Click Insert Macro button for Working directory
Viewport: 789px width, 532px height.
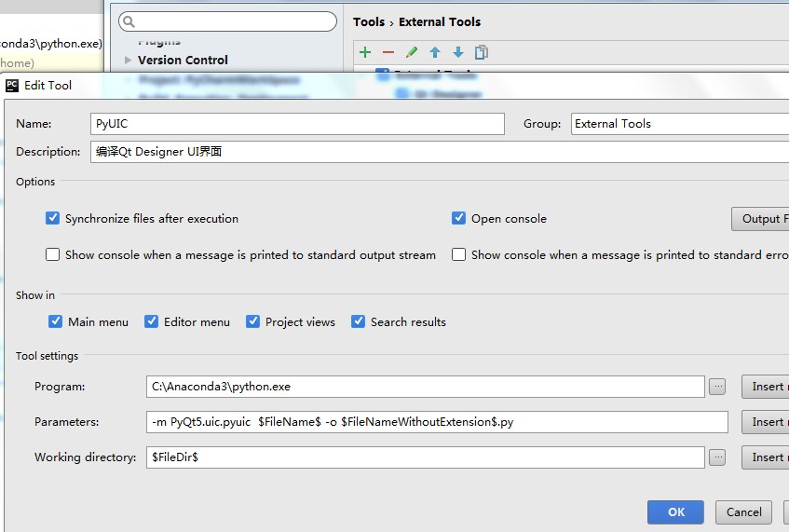[x=766, y=457]
